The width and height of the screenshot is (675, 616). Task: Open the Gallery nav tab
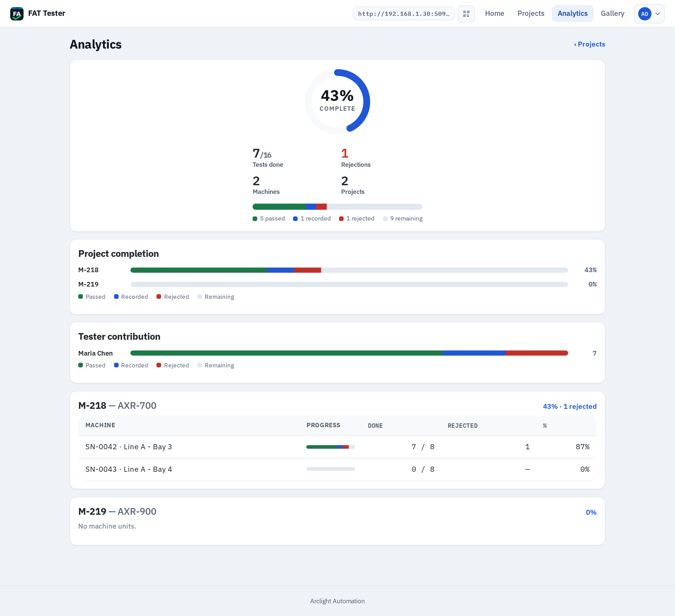tap(612, 14)
